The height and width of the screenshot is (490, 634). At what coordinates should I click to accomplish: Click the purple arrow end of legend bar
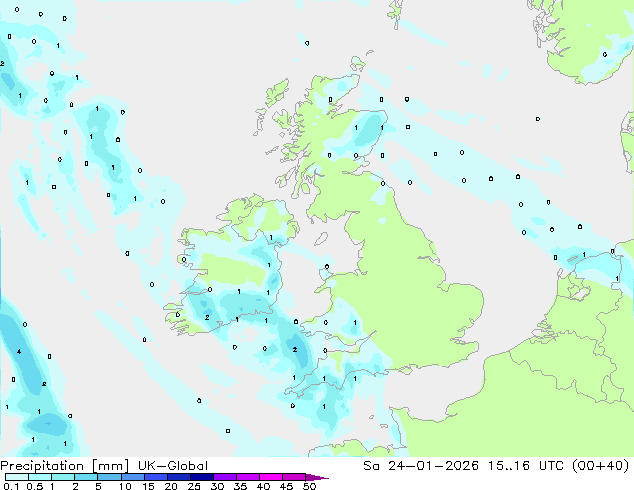click(317, 477)
